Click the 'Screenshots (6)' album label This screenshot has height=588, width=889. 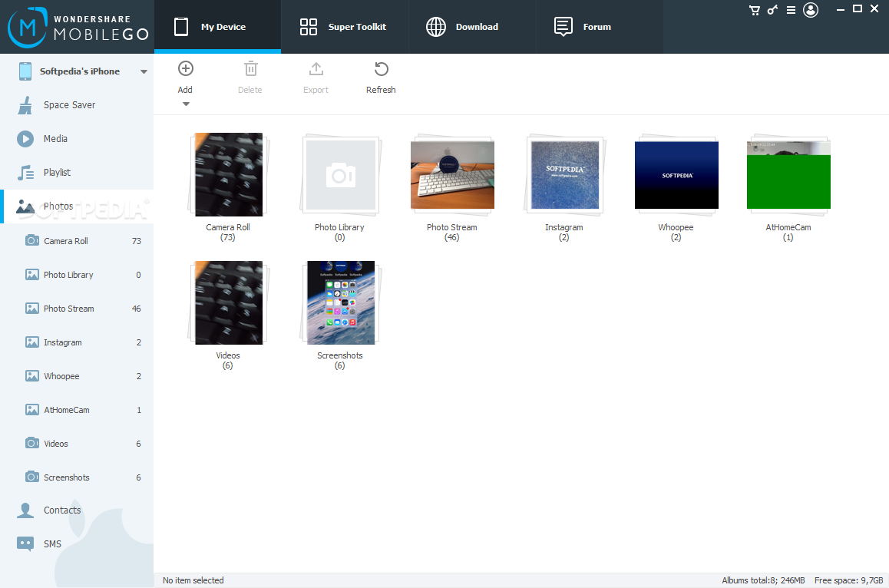pyautogui.click(x=339, y=361)
